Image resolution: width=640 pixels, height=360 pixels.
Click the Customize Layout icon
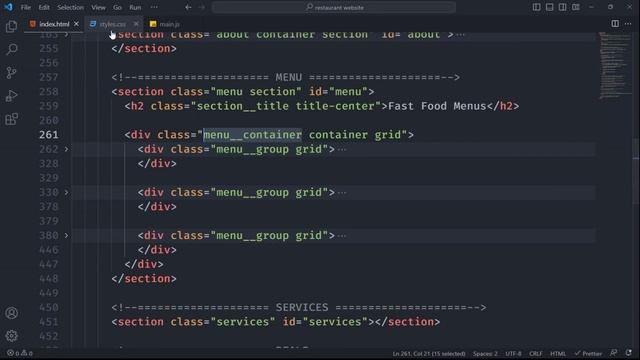(x=576, y=7)
